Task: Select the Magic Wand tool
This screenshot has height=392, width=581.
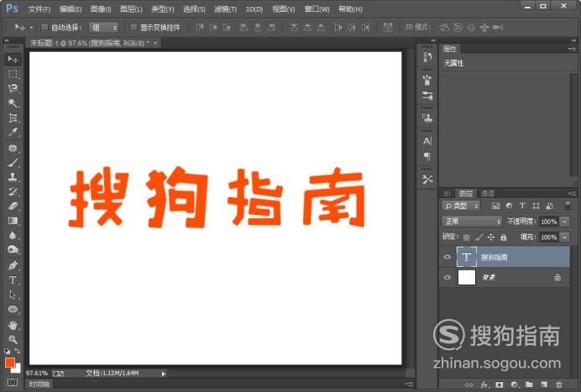Action: pos(13,102)
